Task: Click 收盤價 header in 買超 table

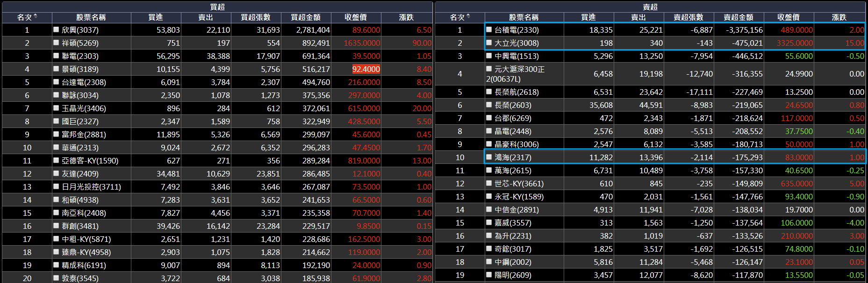Action: pos(356,17)
